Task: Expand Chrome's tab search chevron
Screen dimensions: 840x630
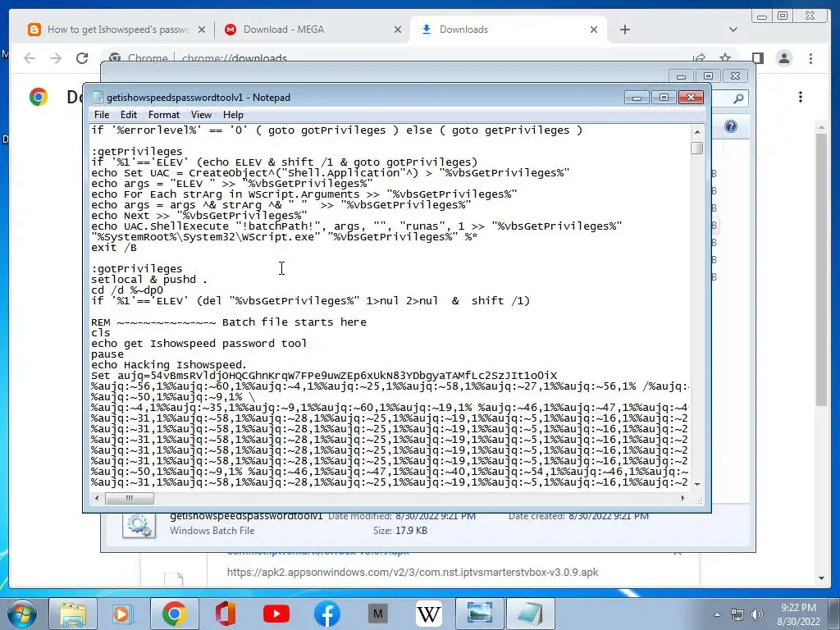Action: click(x=733, y=30)
